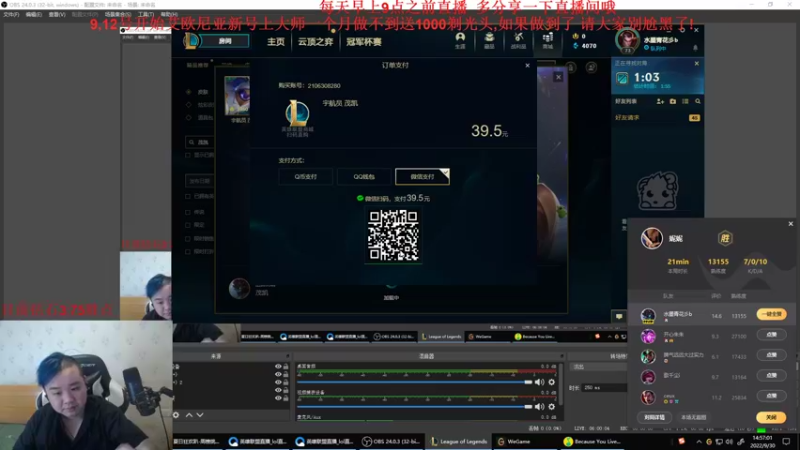This screenshot has width=800, height=450.
Task: Open the store sort order dropdown
Action: click(x=199, y=181)
